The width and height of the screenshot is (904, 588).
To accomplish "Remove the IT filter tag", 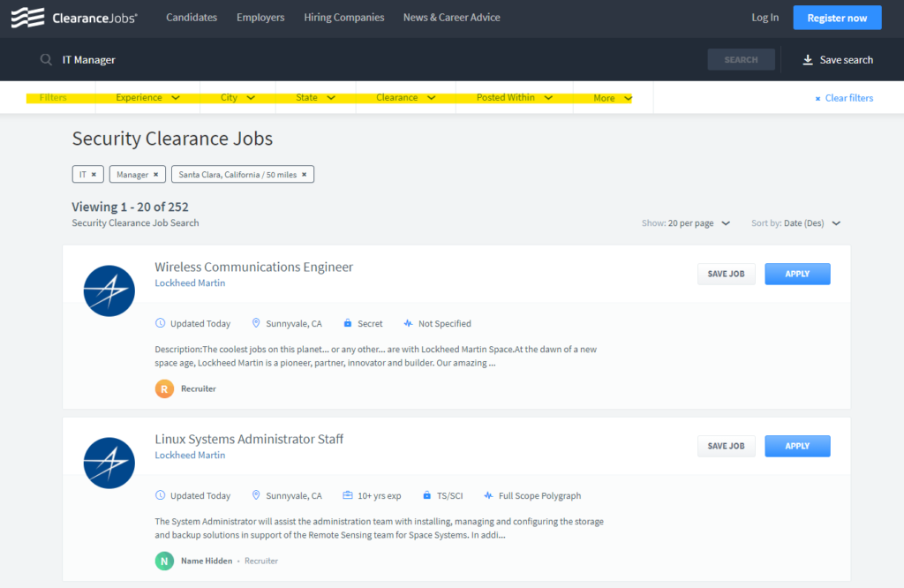I will point(94,175).
